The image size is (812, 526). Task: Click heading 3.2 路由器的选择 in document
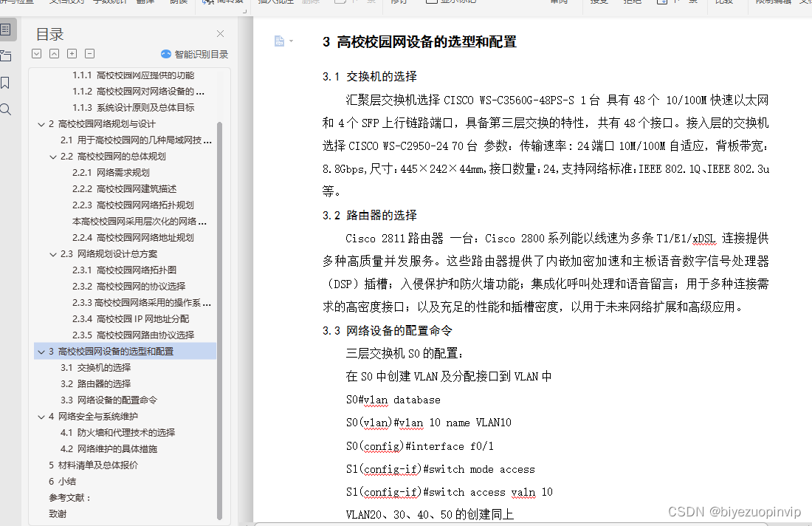370,215
